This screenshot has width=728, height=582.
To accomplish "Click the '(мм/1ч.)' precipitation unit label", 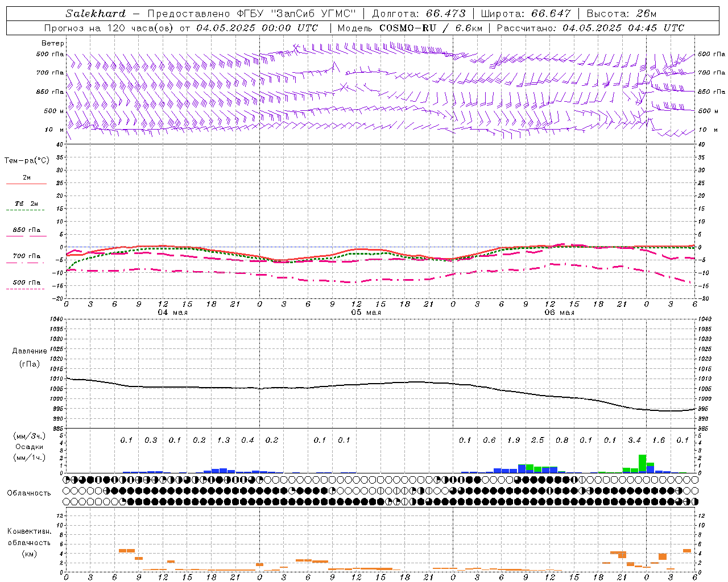I will click(29, 458).
